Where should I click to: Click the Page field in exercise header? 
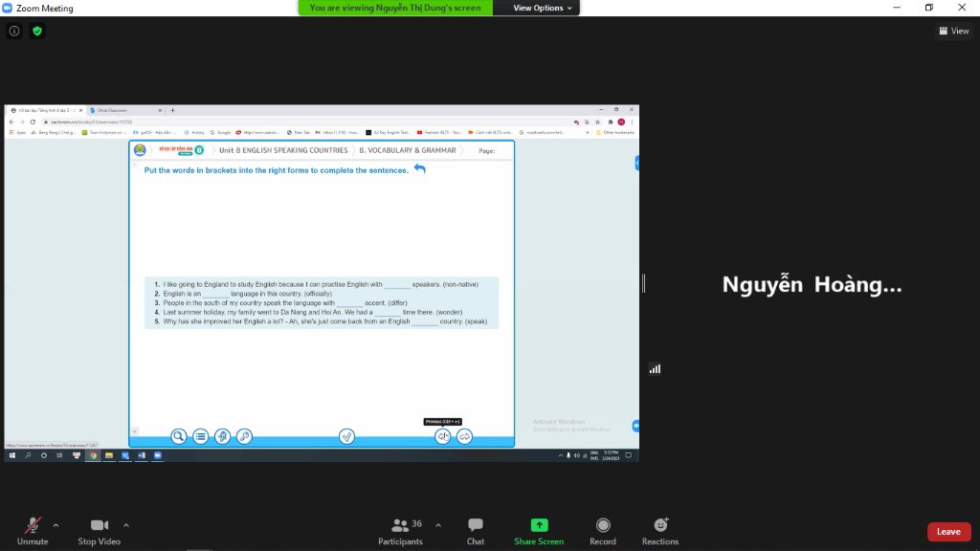[487, 151]
